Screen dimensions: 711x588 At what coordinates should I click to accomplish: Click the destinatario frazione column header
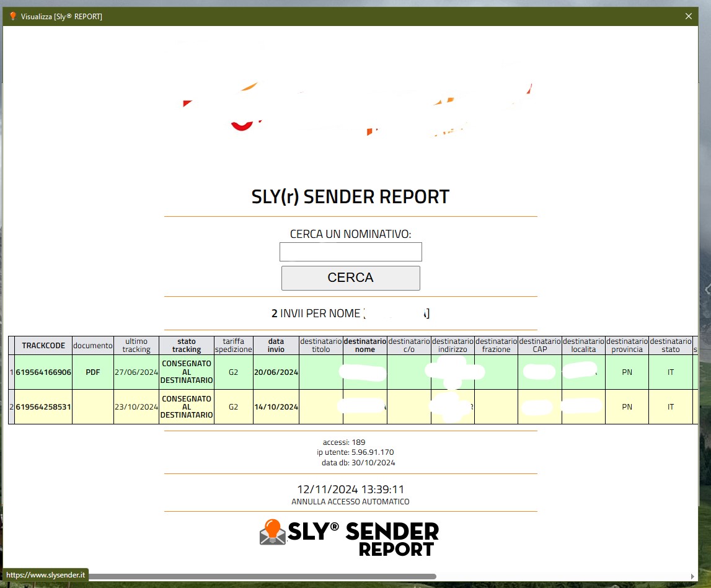(496, 346)
